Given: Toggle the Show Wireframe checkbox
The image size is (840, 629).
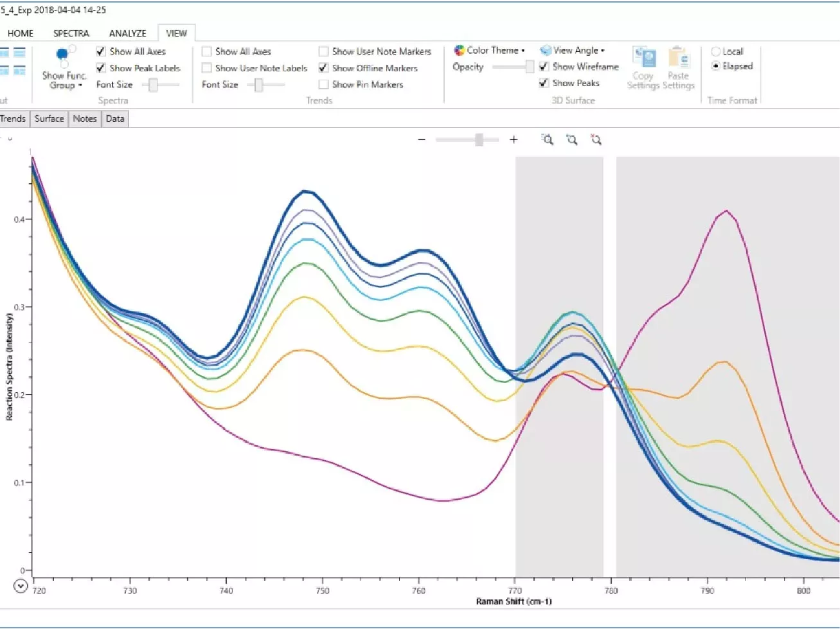Looking at the screenshot, I should 544,67.
